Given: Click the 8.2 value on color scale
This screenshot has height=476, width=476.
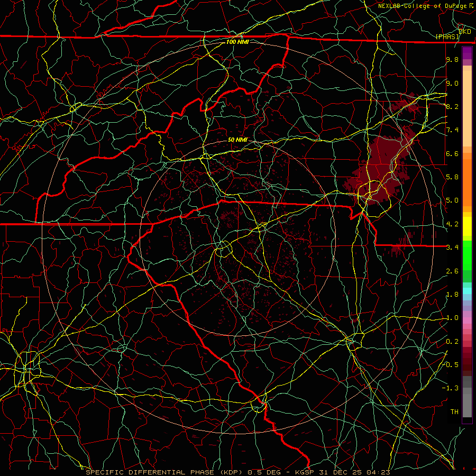Looking at the screenshot, I should [452, 106].
